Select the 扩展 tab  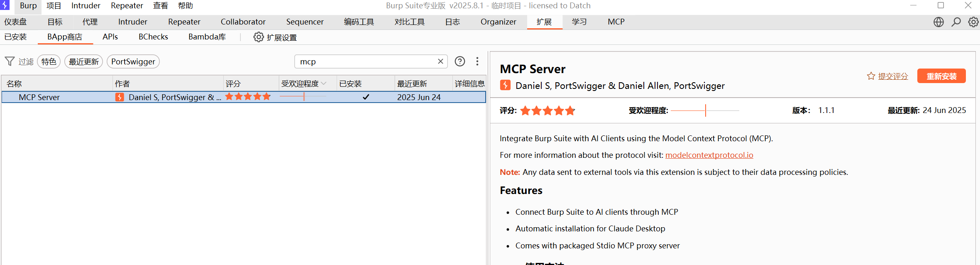(x=544, y=22)
